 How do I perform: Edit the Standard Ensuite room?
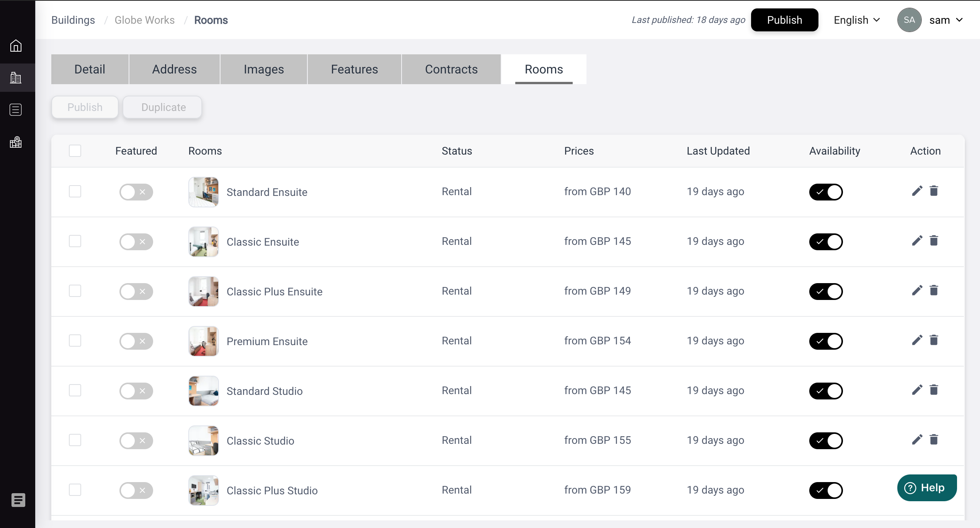coord(917,191)
